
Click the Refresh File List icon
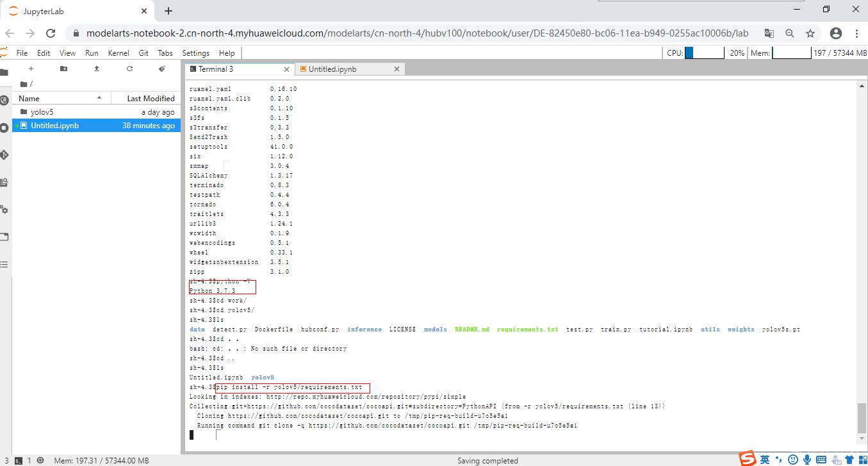pos(129,69)
